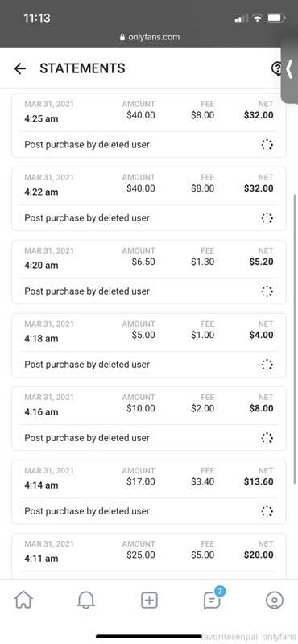This screenshot has height=644, width=298.
Task: Tap the $17.00 amount in 4:14 am entry
Action: (x=141, y=481)
